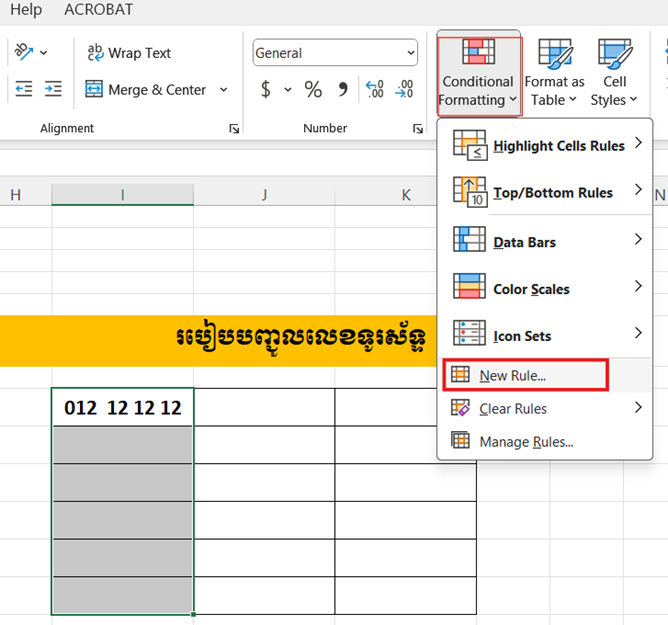668x625 pixels.
Task: Click Increase Indent icon
Action: coord(53,89)
